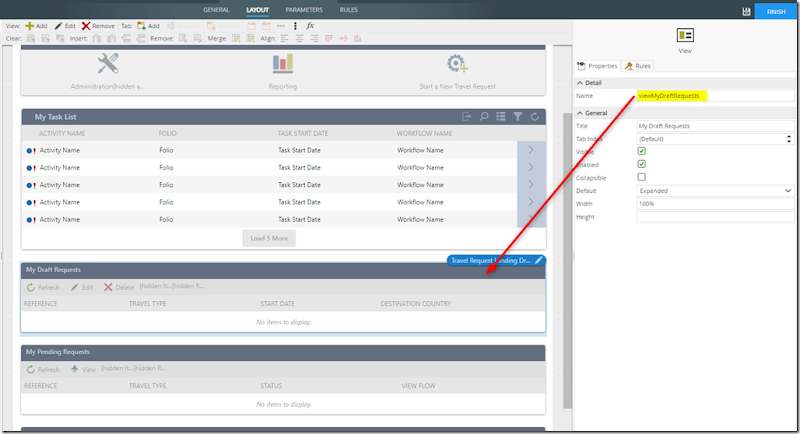Align content to the bottom
This screenshot has width=800, height=434.
[358, 38]
